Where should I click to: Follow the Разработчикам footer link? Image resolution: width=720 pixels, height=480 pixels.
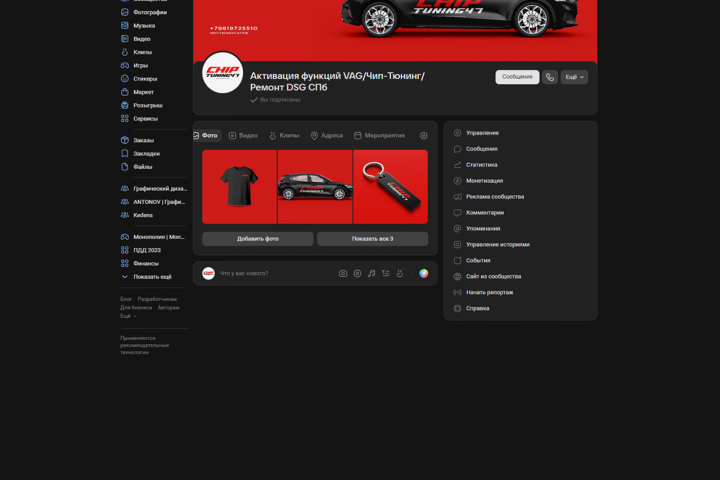click(x=157, y=299)
